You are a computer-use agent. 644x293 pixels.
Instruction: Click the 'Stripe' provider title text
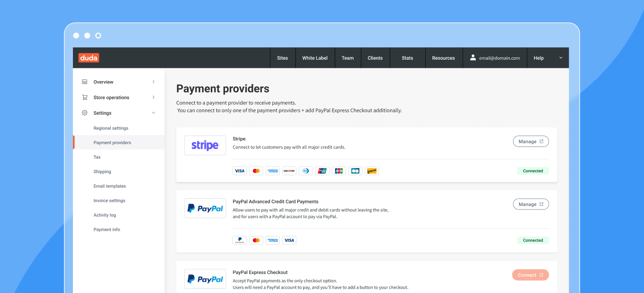pos(239,139)
